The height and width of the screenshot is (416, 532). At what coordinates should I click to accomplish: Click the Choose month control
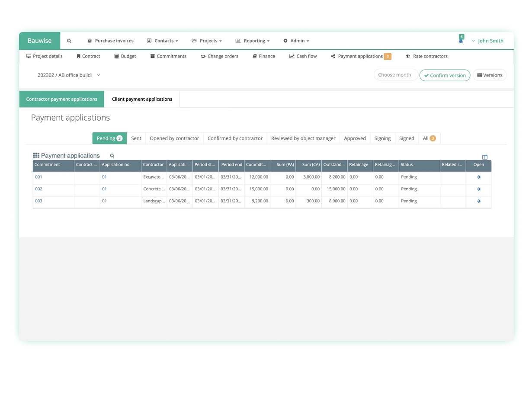pyautogui.click(x=395, y=75)
